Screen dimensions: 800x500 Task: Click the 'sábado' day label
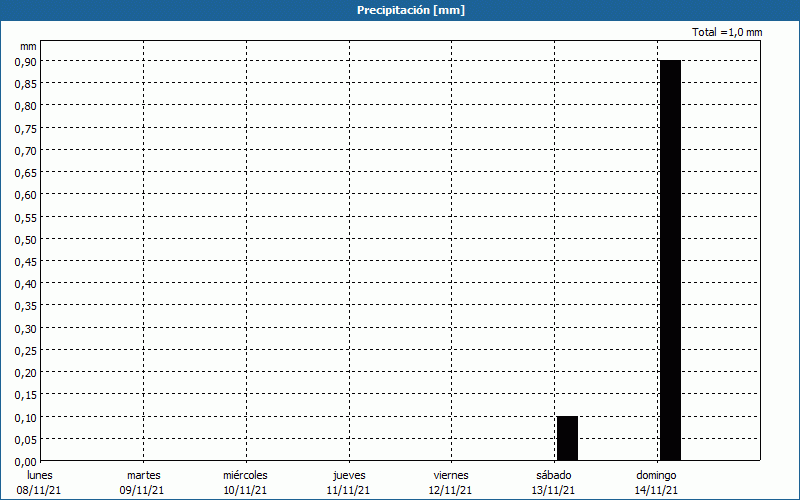[x=554, y=475]
